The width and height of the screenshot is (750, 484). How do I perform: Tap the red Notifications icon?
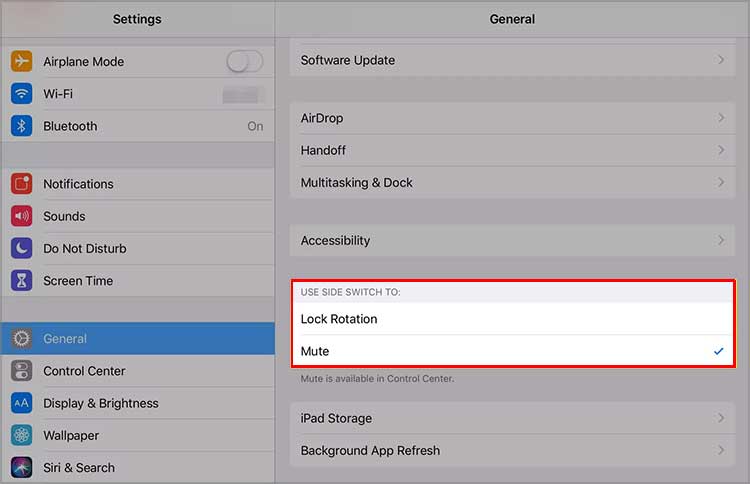coord(22,184)
